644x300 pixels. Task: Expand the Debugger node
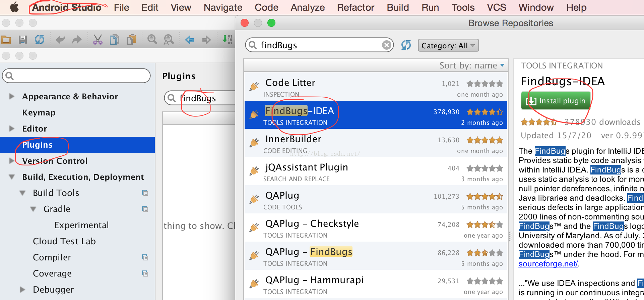[22, 290]
